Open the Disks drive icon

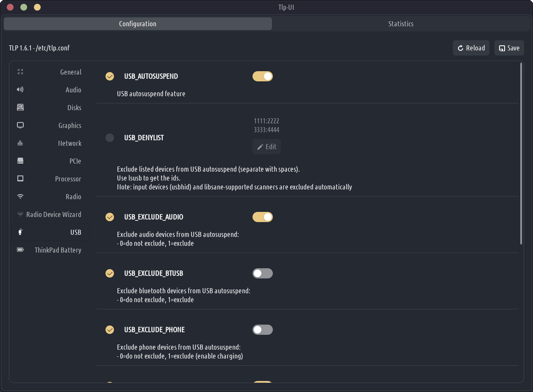[20, 108]
